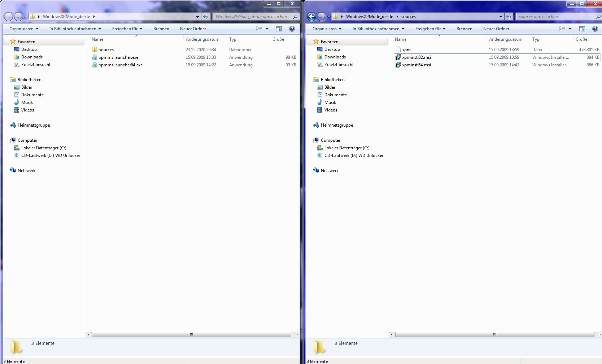Click Back arrow in left WindowsXPMode window
602x364 pixels.
pos(8,17)
